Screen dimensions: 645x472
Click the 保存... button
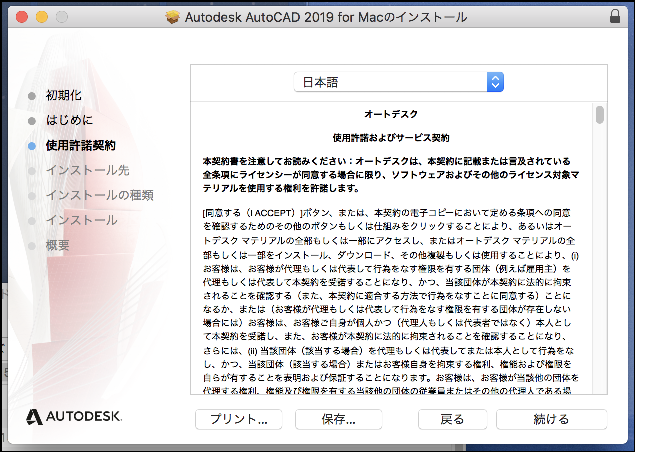click(x=339, y=419)
